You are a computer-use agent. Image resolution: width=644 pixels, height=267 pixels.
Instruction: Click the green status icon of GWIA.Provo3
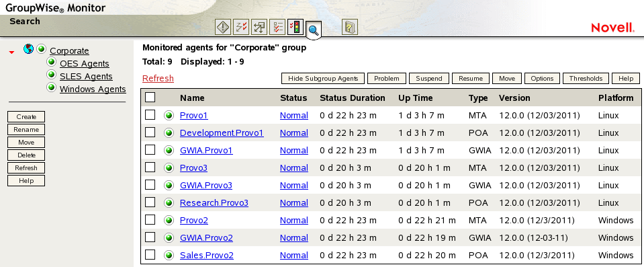click(169, 186)
